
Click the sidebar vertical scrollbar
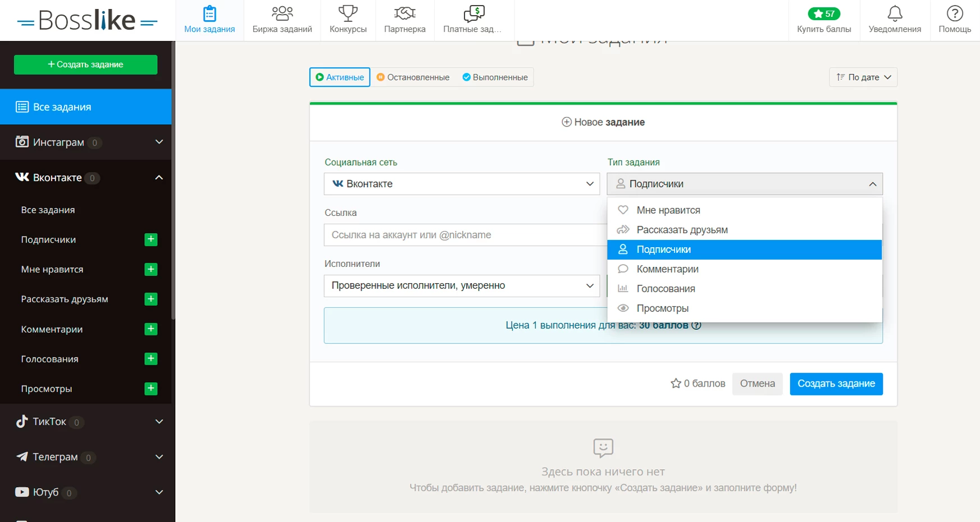[x=173, y=180]
